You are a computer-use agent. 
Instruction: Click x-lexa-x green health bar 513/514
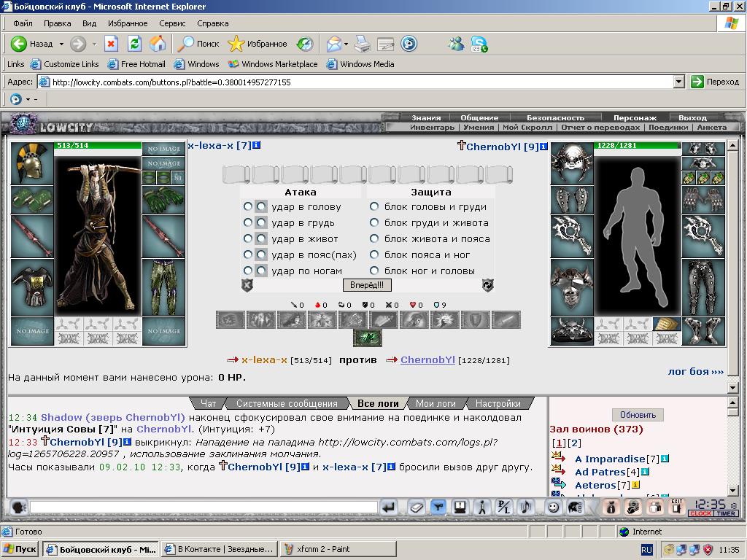coord(98,145)
